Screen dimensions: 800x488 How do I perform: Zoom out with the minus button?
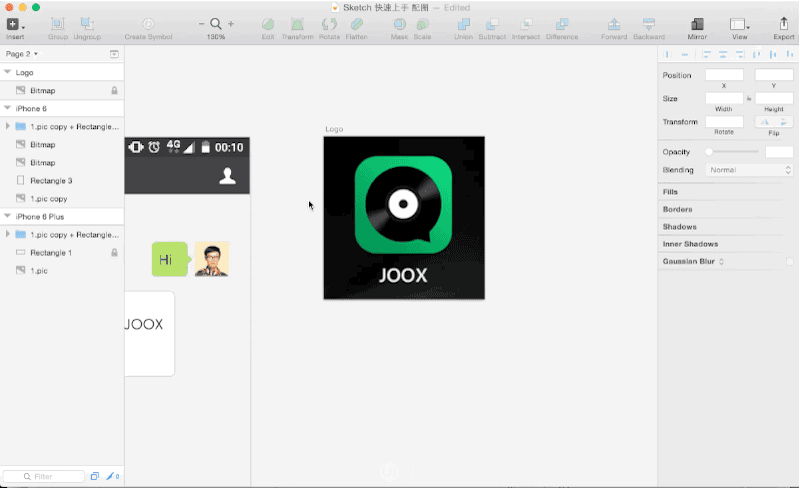tap(202, 23)
